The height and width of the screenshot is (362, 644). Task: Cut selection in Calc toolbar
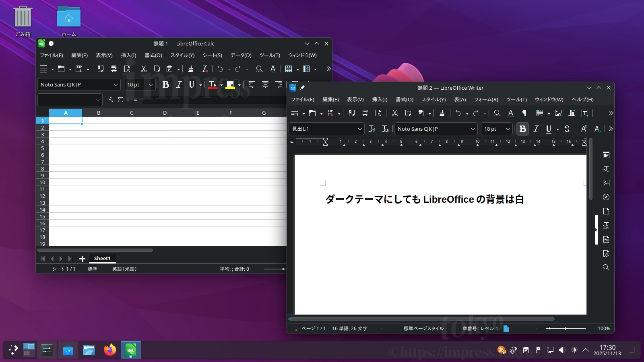click(144, 69)
